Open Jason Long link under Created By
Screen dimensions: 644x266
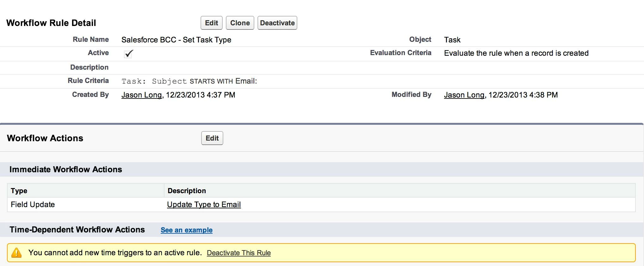pyautogui.click(x=142, y=95)
